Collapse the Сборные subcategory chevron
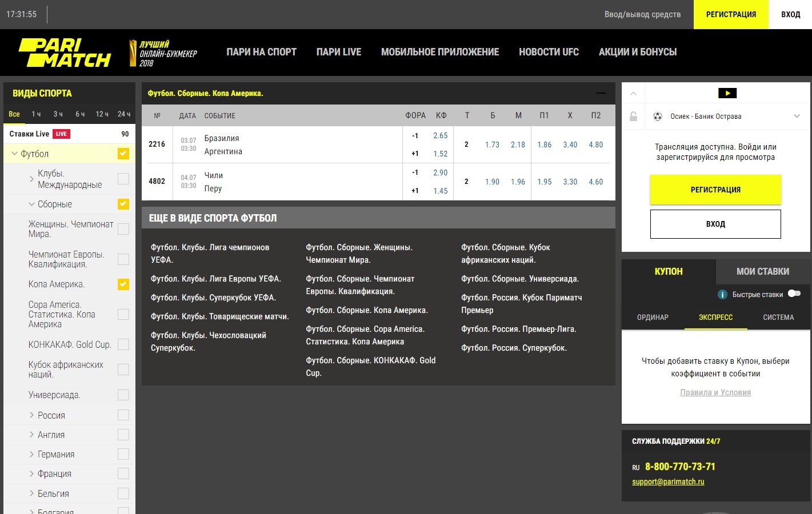Viewport: 812px width, 514px height. tap(31, 204)
